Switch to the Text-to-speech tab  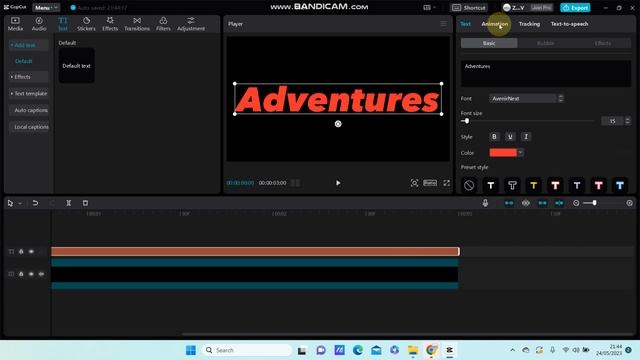coord(569,24)
